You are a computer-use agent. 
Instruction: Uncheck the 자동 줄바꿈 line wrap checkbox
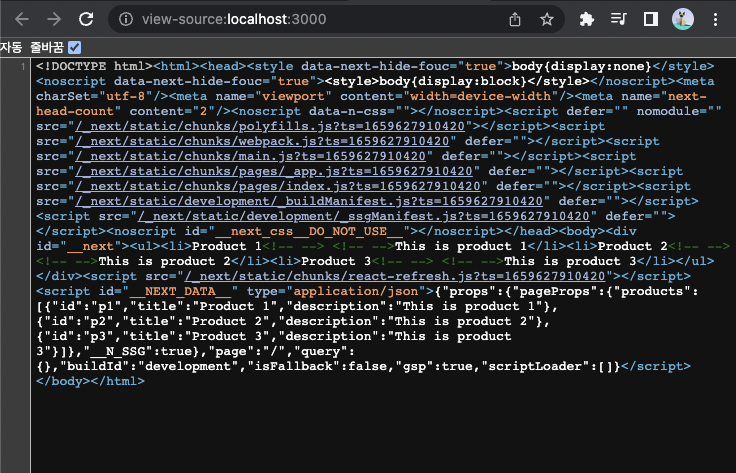[x=74, y=47]
